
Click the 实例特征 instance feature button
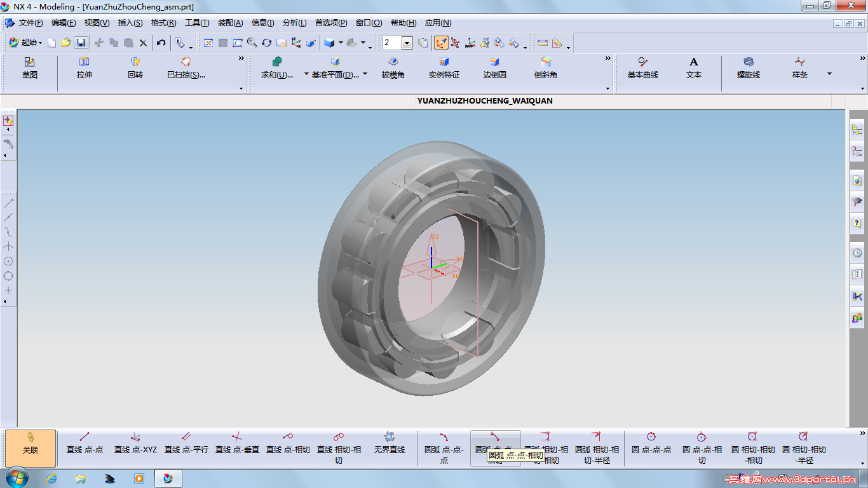point(444,69)
